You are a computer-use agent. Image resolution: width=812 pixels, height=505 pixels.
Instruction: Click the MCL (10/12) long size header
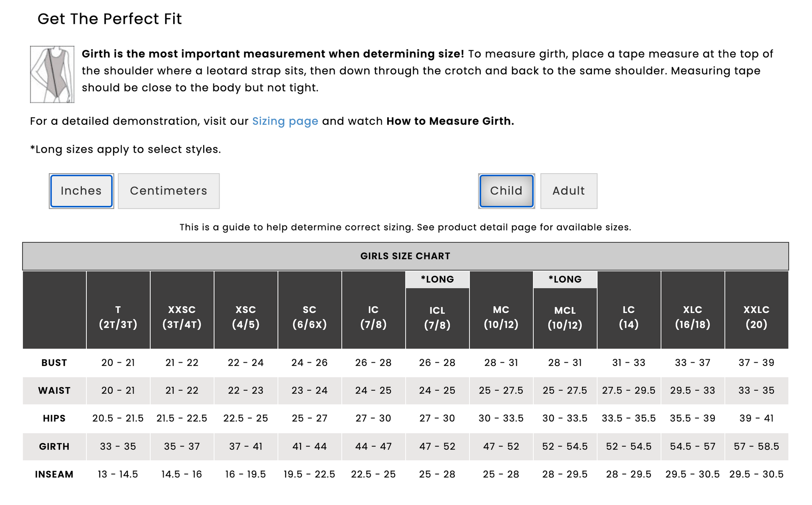565,318
